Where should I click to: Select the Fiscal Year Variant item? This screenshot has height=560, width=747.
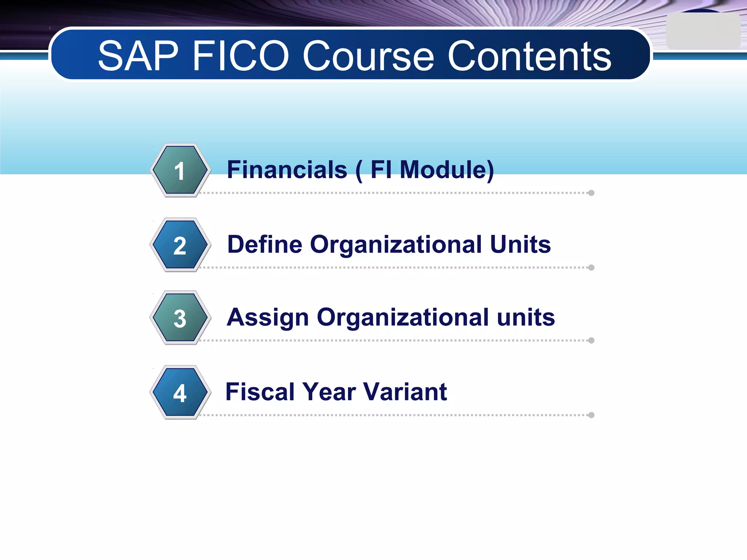coord(336,392)
